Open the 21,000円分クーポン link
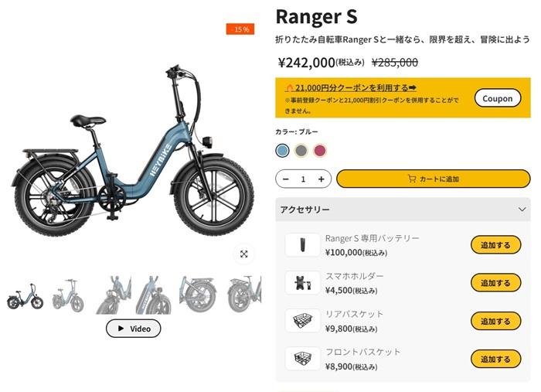This screenshot has height=392, width=541. point(351,88)
